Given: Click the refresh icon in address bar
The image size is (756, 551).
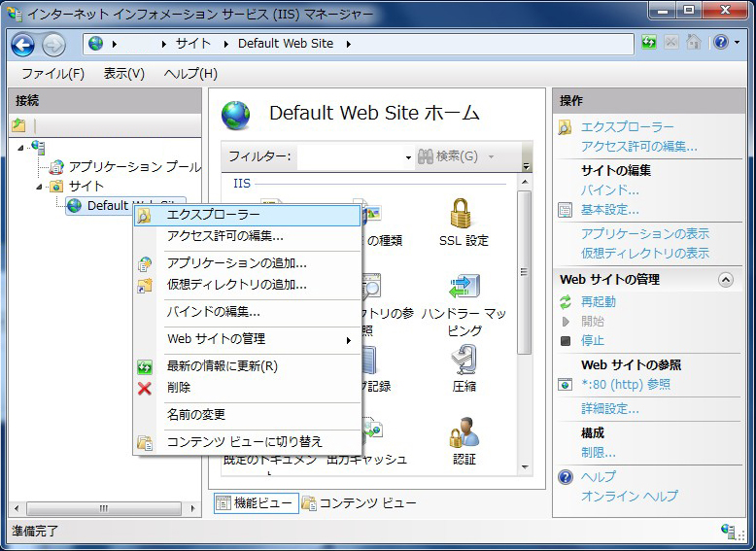Looking at the screenshot, I should pyautogui.click(x=649, y=43).
